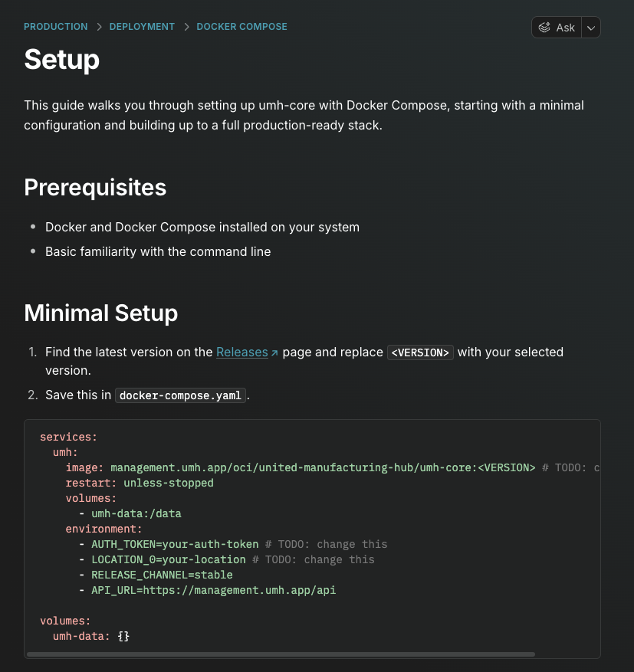Select the <VERSION> inline code snippet

(x=420, y=352)
